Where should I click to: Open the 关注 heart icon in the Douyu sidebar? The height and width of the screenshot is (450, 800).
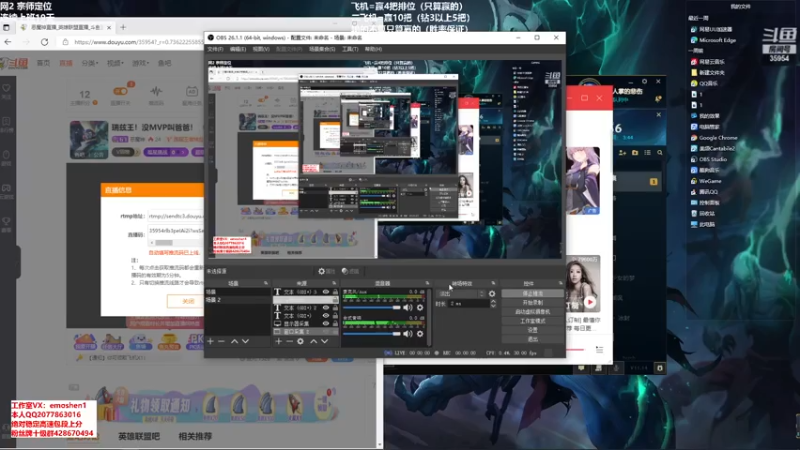(6, 90)
